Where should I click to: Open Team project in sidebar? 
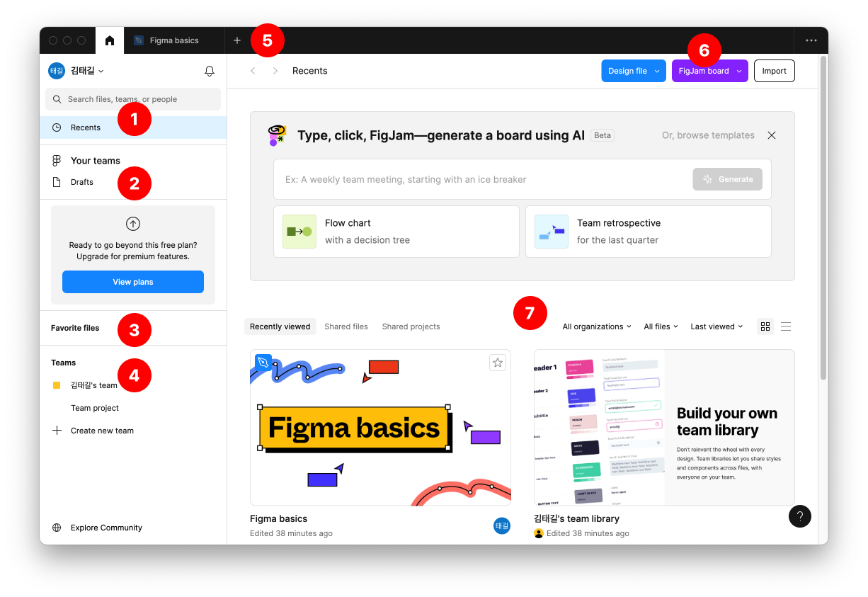tap(95, 408)
